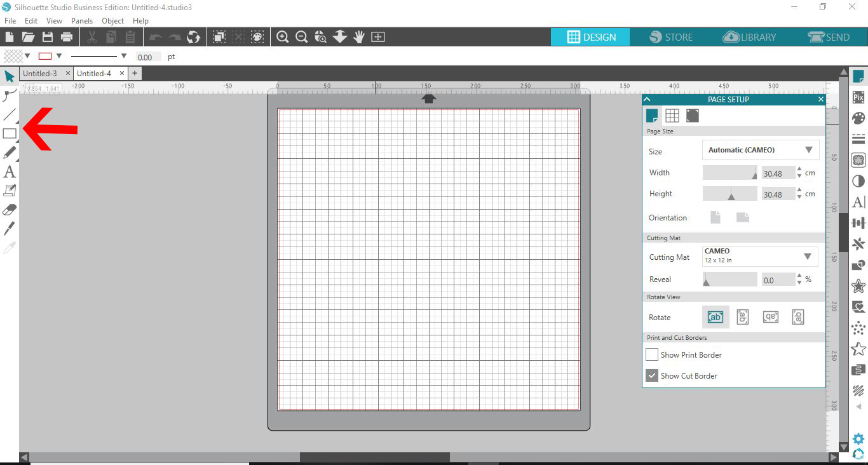Close the Page Setup panel
Screen dimensions: 868x465
pyautogui.click(x=820, y=99)
